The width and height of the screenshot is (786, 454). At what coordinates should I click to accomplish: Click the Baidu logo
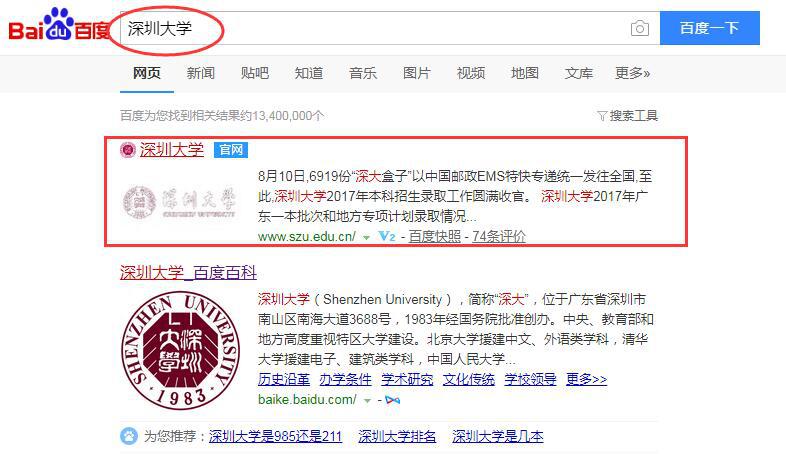point(58,27)
